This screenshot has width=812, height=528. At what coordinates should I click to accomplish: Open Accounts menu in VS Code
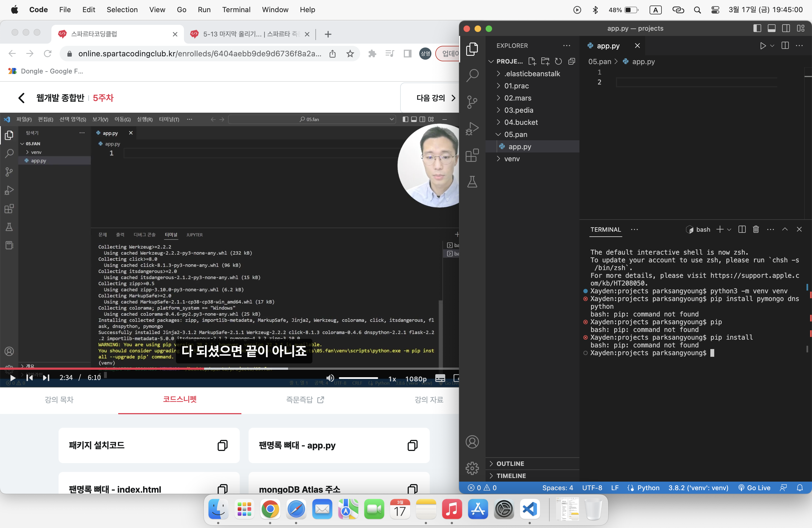click(472, 442)
